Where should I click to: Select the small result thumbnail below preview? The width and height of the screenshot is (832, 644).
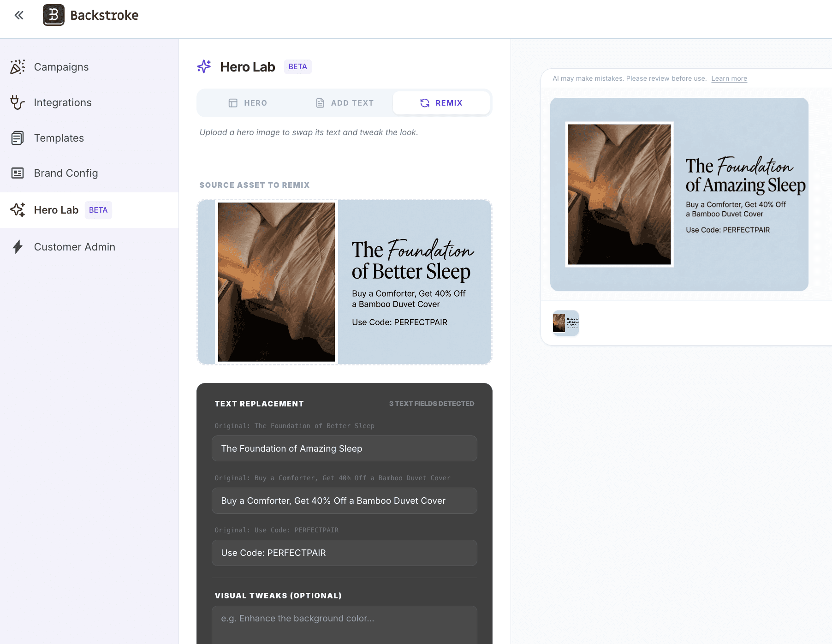(x=566, y=323)
